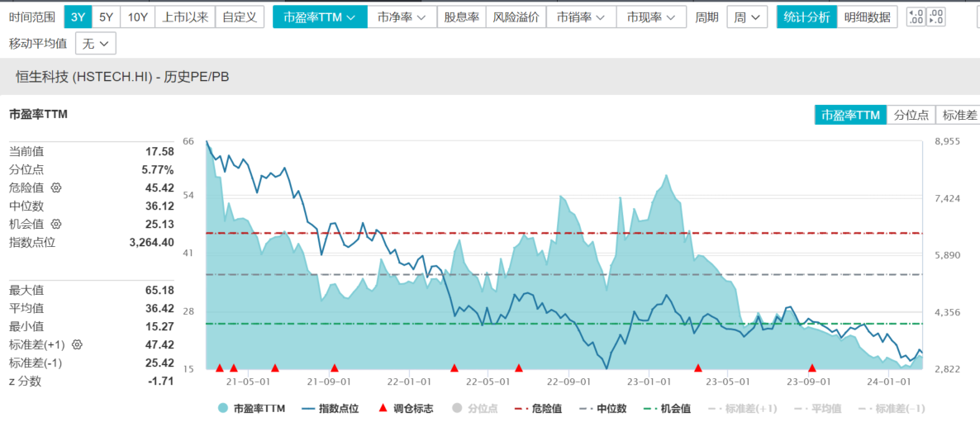Viewport: 980px width, 422px height.
Task: Click 机会值 25.13 value
Action: [x=159, y=224]
